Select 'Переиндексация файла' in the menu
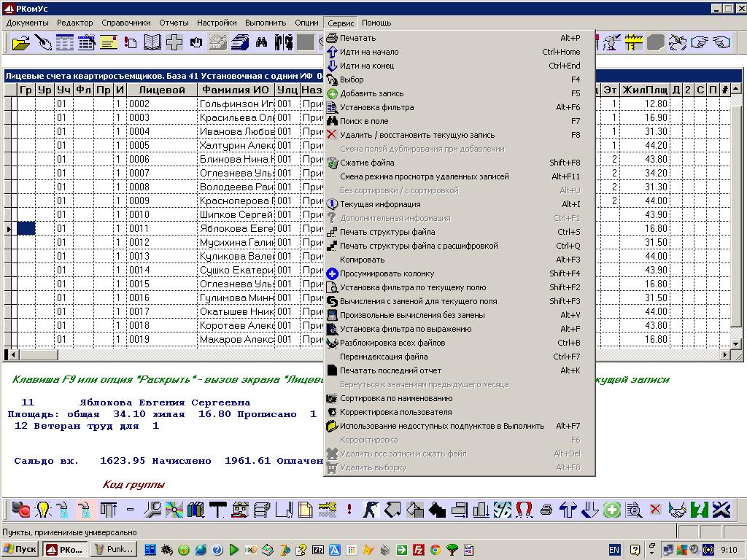The height and width of the screenshot is (560, 747). [x=384, y=357]
